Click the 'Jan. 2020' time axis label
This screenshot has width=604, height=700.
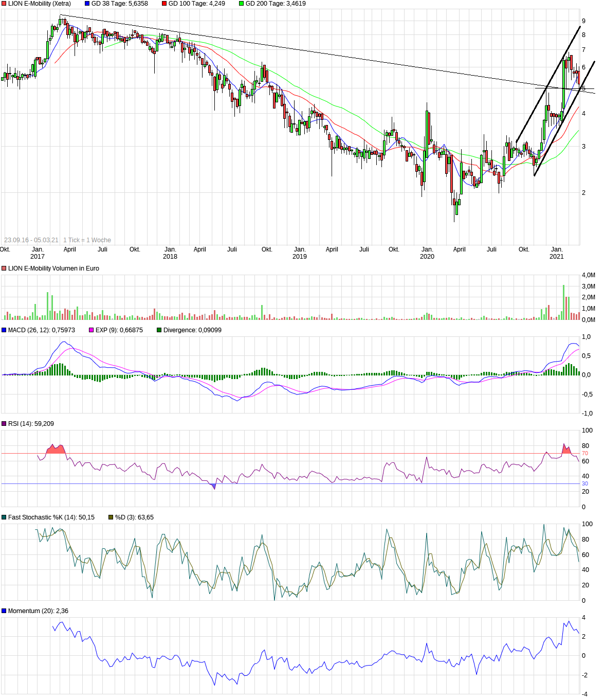click(x=427, y=253)
